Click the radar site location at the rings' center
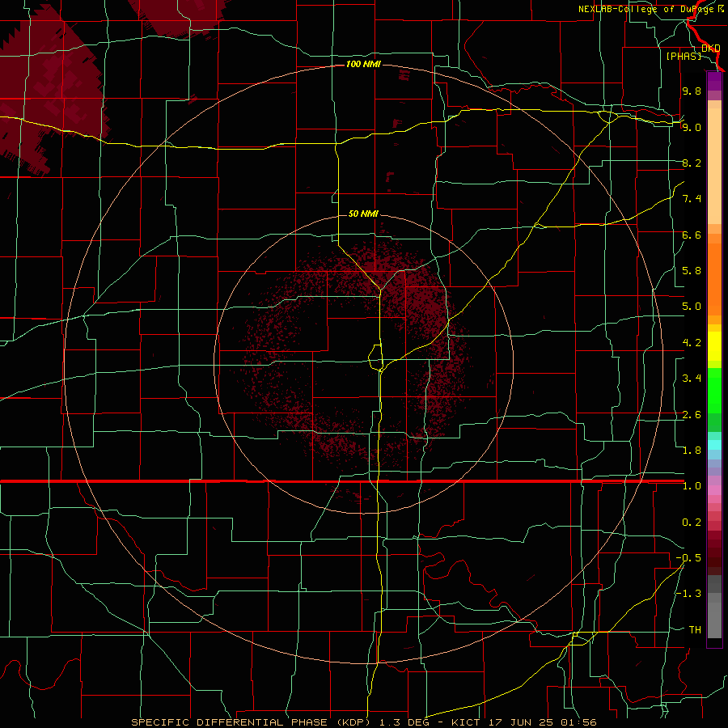Image resolution: width=728 pixels, height=728 pixels. [363, 364]
